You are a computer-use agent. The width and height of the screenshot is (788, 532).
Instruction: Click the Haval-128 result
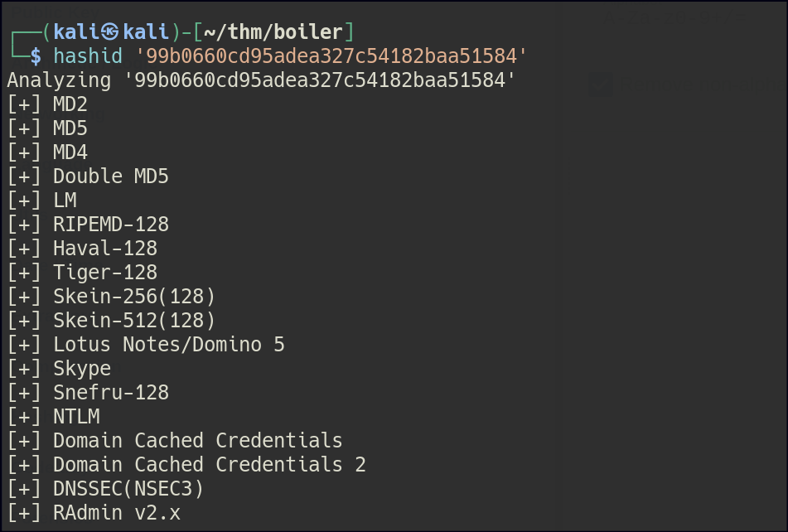[x=104, y=249]
